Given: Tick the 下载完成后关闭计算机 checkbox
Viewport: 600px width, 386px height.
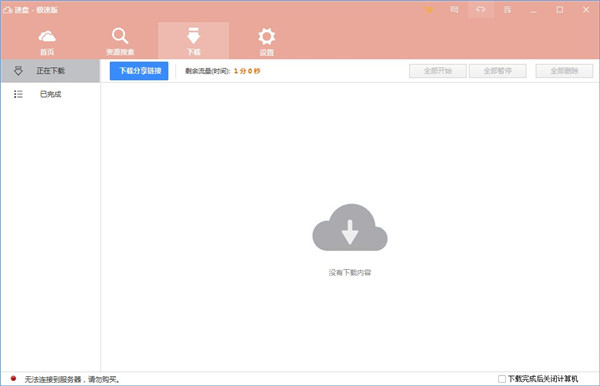Looking at the screenshot, I should pyautogui.click(x=502, y=379).
